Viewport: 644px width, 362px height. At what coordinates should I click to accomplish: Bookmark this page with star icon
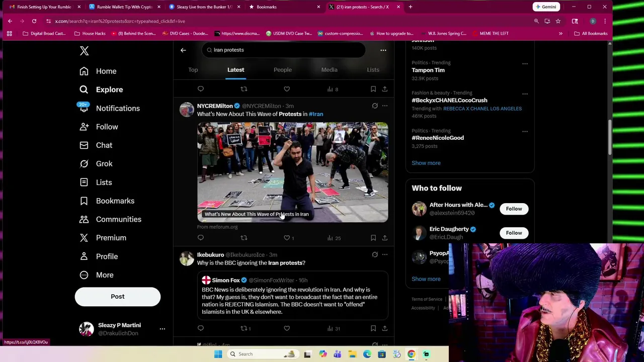(x=558, y=21)
